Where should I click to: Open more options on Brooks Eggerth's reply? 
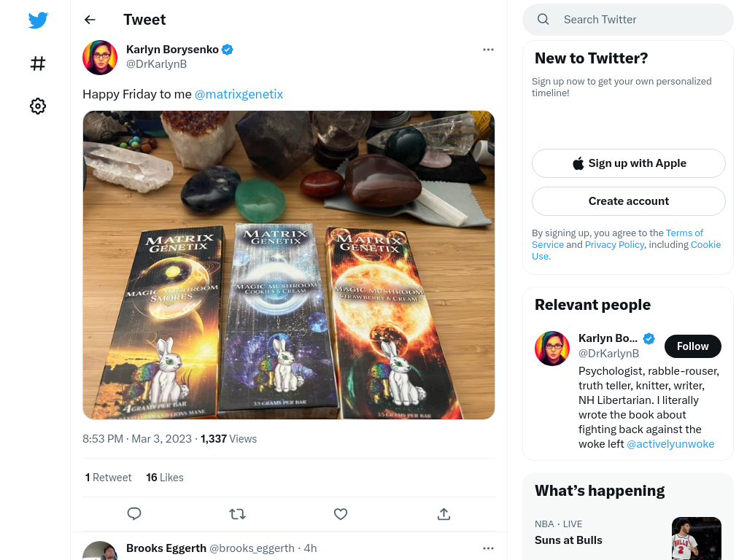click(x=488, y=548)
